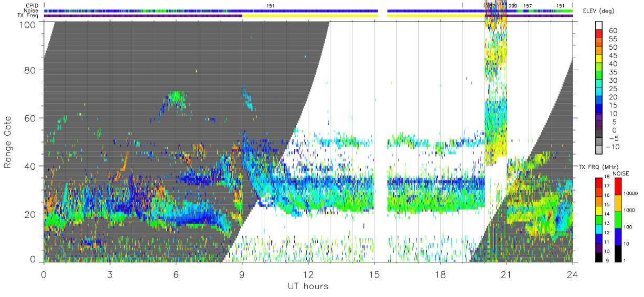Click the '55' label on the ELEV color bar

click(x=613, y=39)
